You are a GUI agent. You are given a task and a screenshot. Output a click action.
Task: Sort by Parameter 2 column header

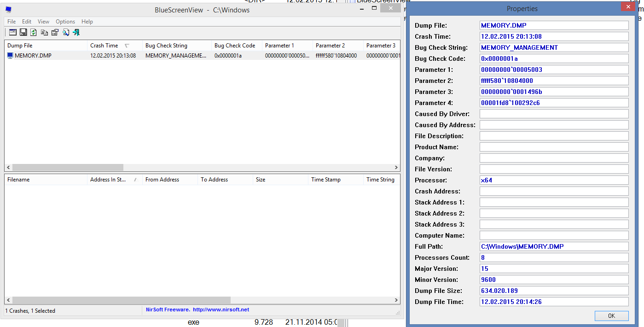338,46
